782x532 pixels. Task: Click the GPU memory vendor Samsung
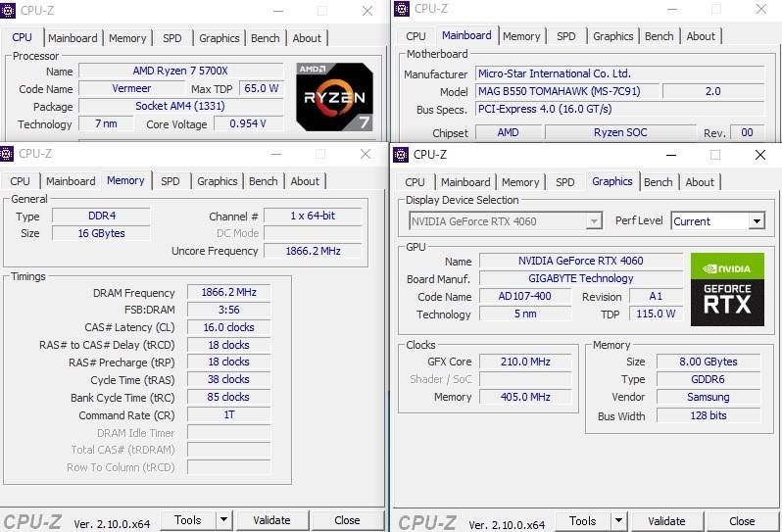click(x=709, y=397)
